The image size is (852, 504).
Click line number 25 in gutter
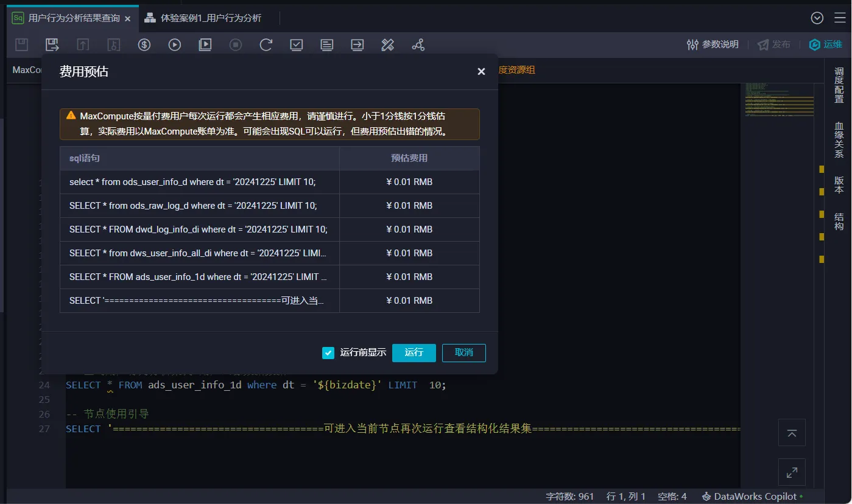[x=44, y=400]
